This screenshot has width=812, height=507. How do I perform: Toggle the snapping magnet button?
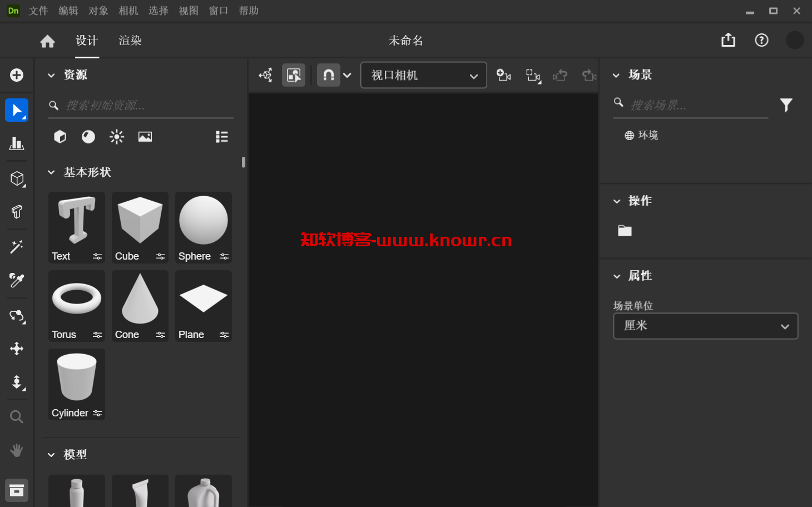point(329,75)
